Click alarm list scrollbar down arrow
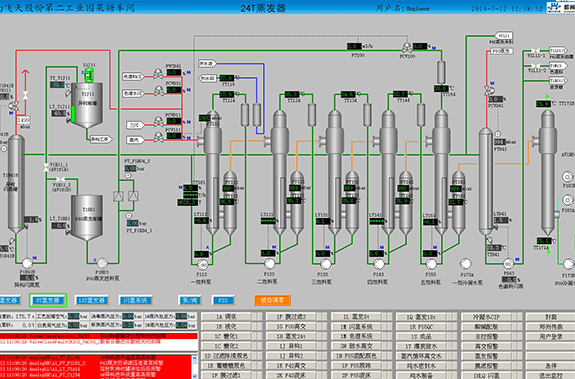This screenshot has width=575, height=379. click(x=195, y=376)
